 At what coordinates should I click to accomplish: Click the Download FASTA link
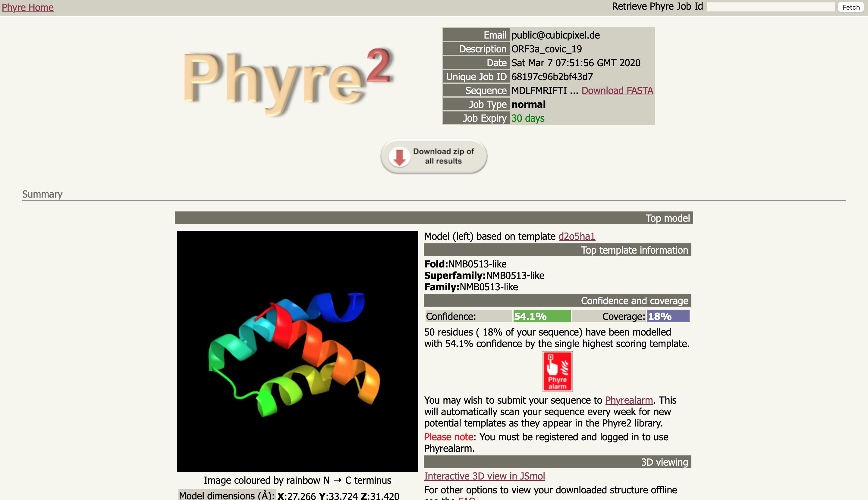click(x=617, y=90)
